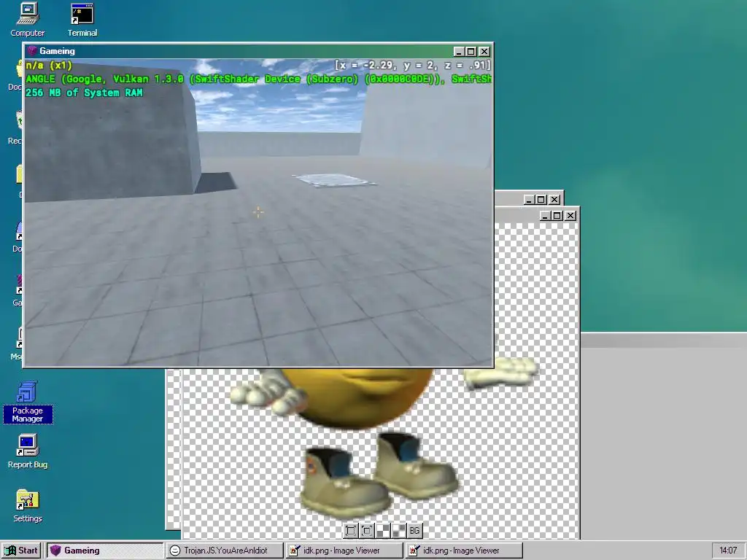
Task: Click the first idk.png Image Viewer taskbar button
Action: pos(344,551)
